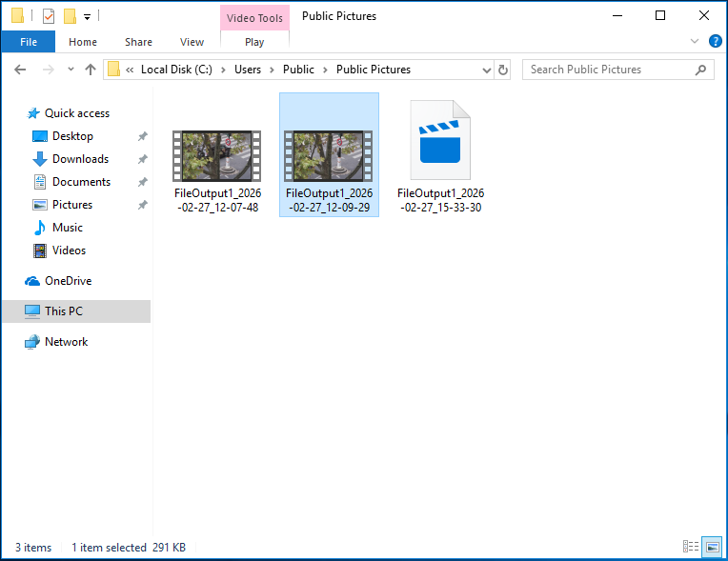Screen dimensions: 728x561
Task: Select Quick access in navigation pane
Action: (77, 113)
